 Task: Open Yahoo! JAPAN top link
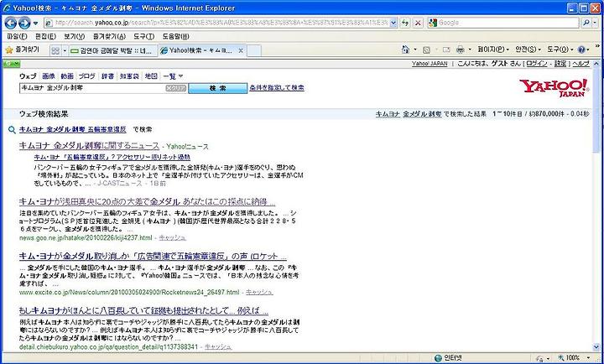pos(430,64)
